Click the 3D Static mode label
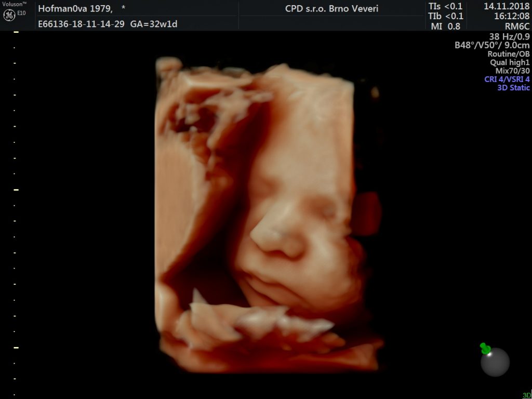 (513, 87)
